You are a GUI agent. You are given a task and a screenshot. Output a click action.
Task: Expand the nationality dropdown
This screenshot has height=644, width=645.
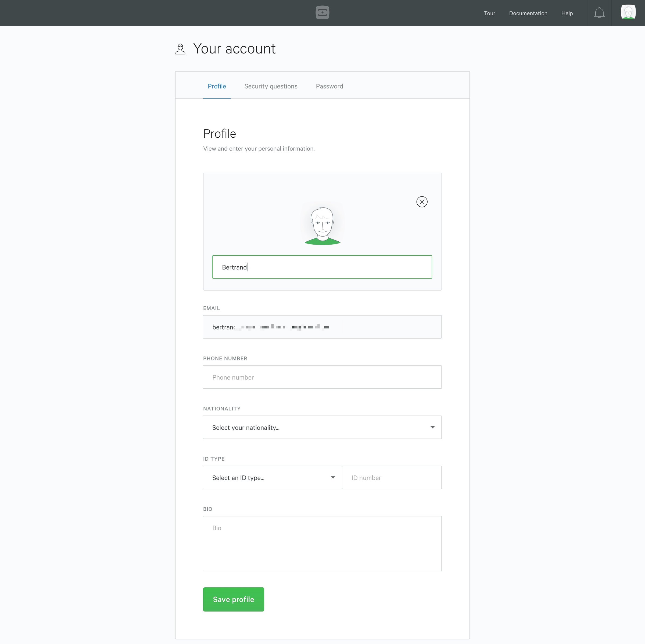[322, 427]
